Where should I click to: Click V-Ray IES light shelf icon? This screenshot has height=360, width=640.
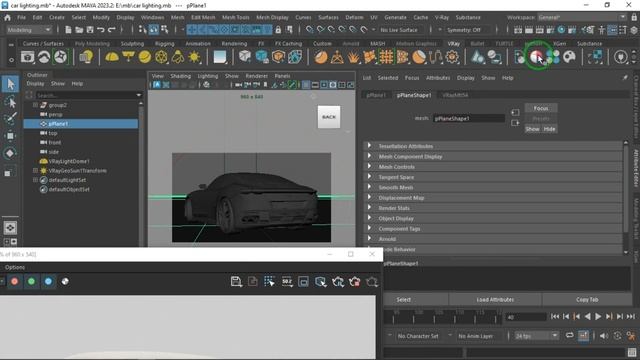pos(178,57)
